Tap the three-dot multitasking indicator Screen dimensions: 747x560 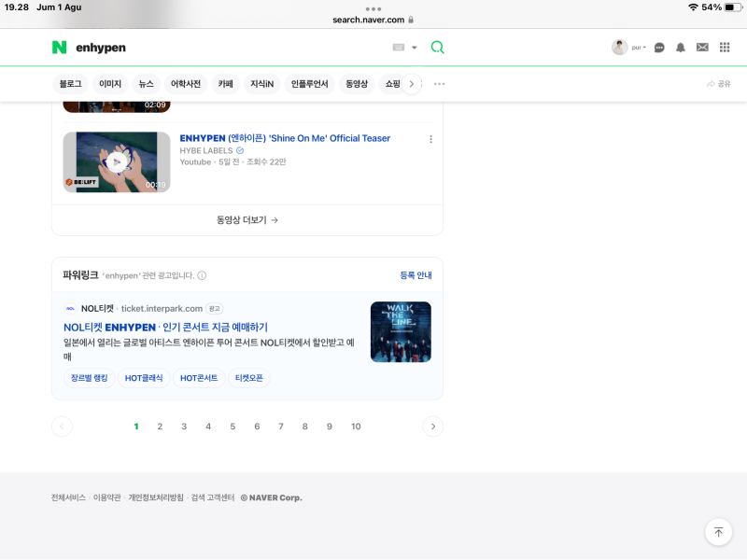(373, 8)
